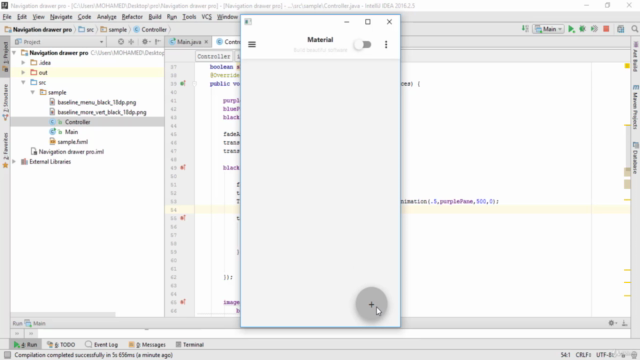Open the VCS menu
Viewport: 640px width, 360px height.
(x=207, y=17)
